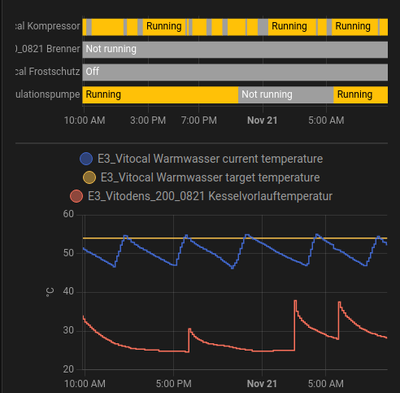Viewport: 400px width, 393px height.
Task: Select the Brenner 'Not running' history bar
Action: tap(235, 49)
